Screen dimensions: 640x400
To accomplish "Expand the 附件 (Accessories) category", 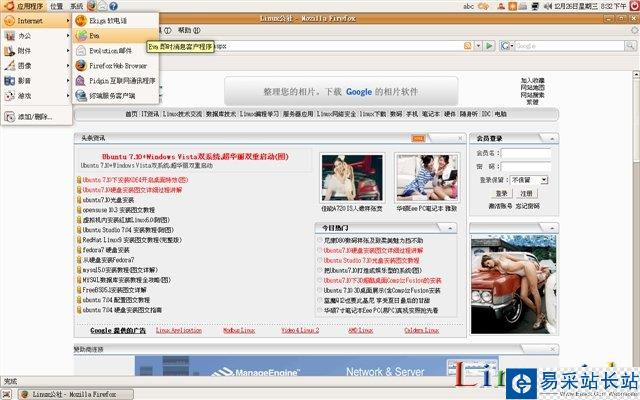I will click(x=37, y=51).
